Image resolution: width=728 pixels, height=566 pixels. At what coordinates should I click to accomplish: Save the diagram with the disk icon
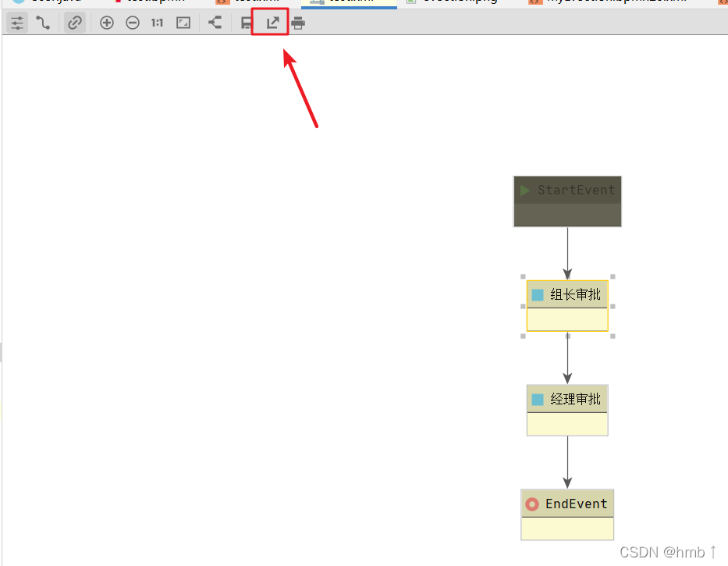246,23
